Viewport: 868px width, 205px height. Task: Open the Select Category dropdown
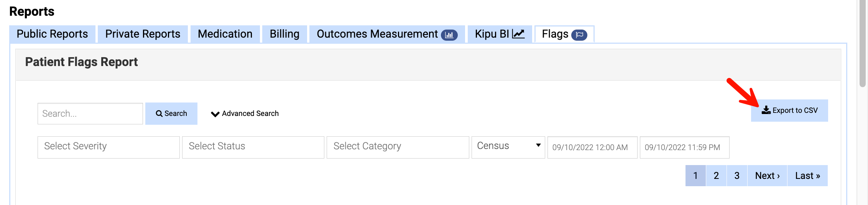pyautogui.click(x=398, y=147)
